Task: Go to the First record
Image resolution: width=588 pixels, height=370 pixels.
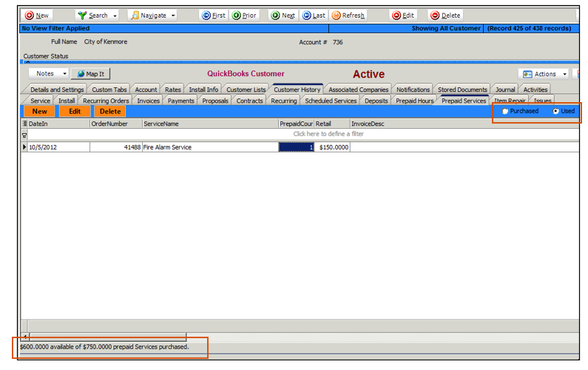Action: [206, 15]
